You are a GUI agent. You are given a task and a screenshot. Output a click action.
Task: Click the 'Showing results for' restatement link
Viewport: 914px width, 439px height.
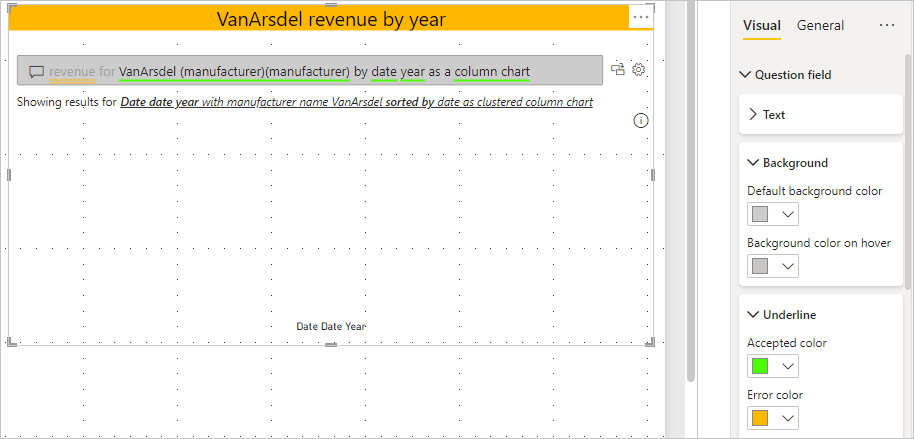point(357,102)
